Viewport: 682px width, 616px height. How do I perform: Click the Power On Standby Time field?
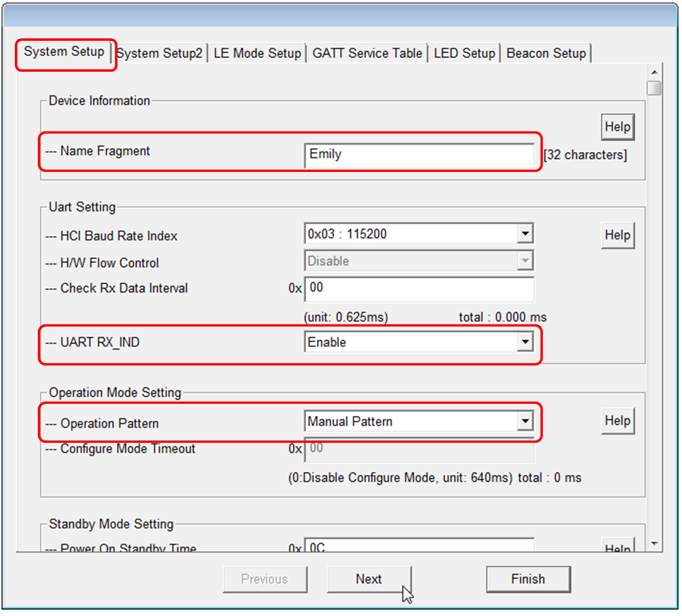pos(419,547)
